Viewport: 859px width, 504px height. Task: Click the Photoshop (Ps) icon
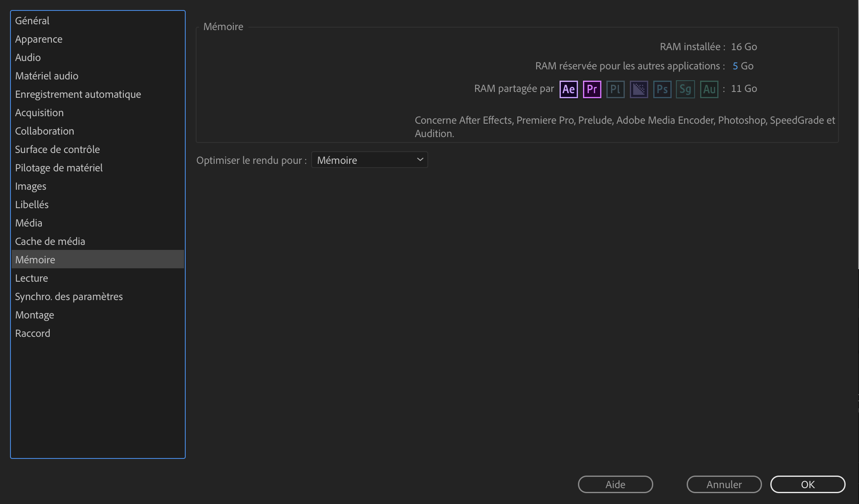(x=662, y=89)
